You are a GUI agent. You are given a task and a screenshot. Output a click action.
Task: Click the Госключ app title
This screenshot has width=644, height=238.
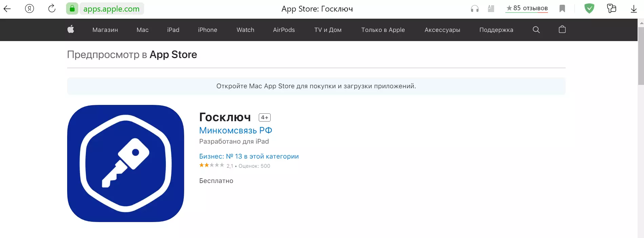[x=225, y=117]
